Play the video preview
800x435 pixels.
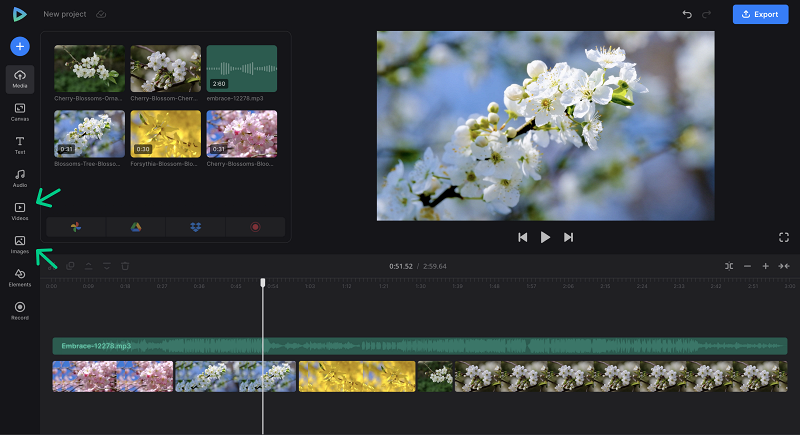pos(545,237)
